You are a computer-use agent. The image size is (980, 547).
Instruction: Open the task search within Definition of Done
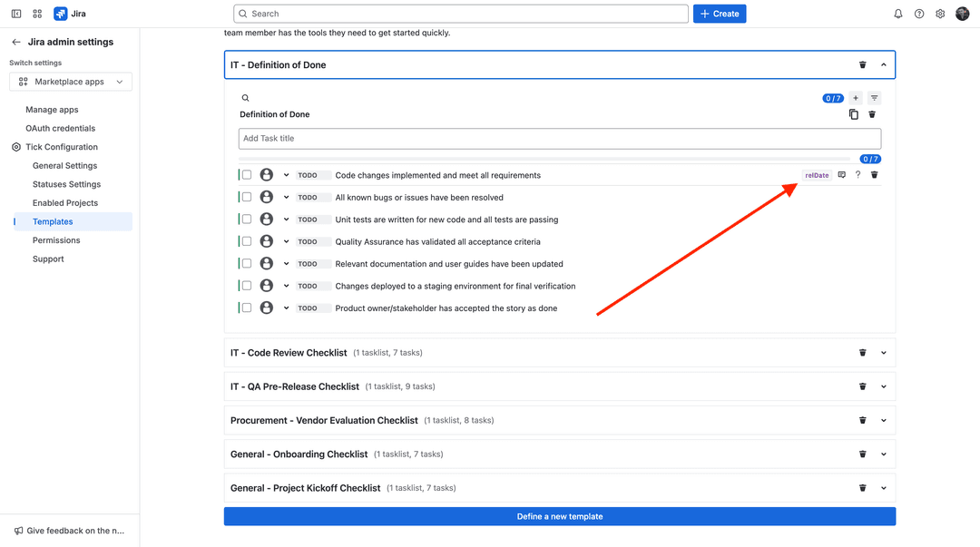point(245,97)
